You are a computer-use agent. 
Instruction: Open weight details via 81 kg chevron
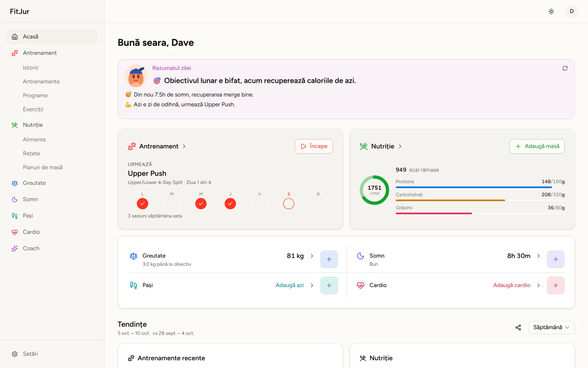312,256
